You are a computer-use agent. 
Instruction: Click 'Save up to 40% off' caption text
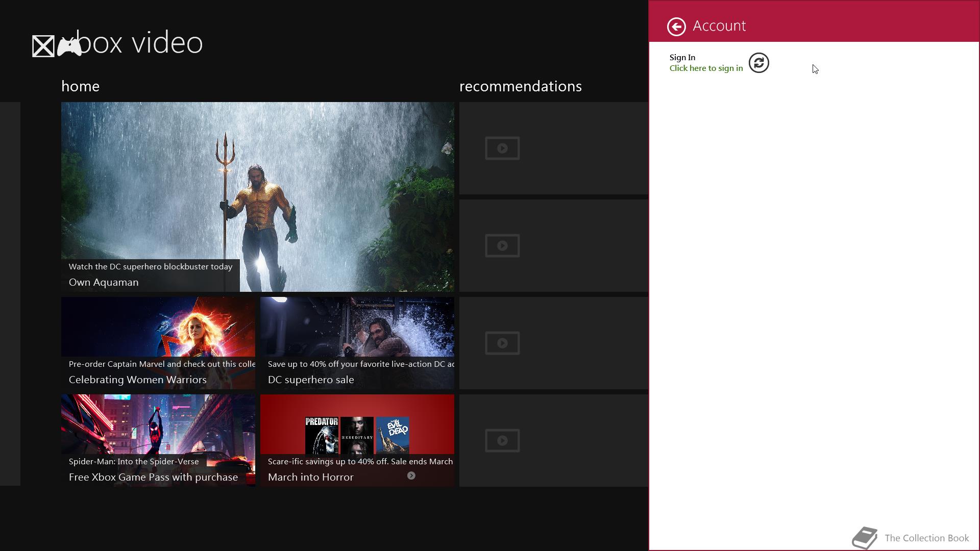(x=361, y=364)
